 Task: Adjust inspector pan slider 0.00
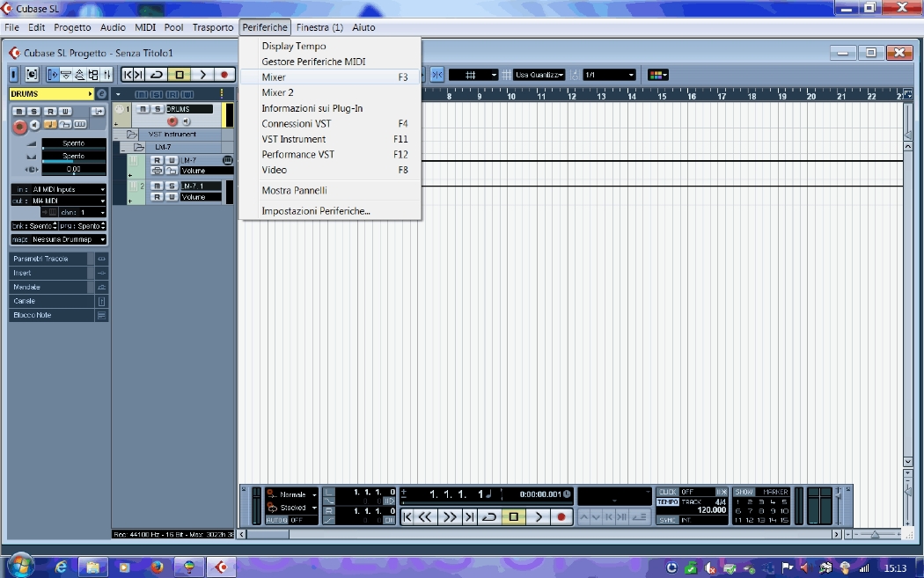pos(74,169)
